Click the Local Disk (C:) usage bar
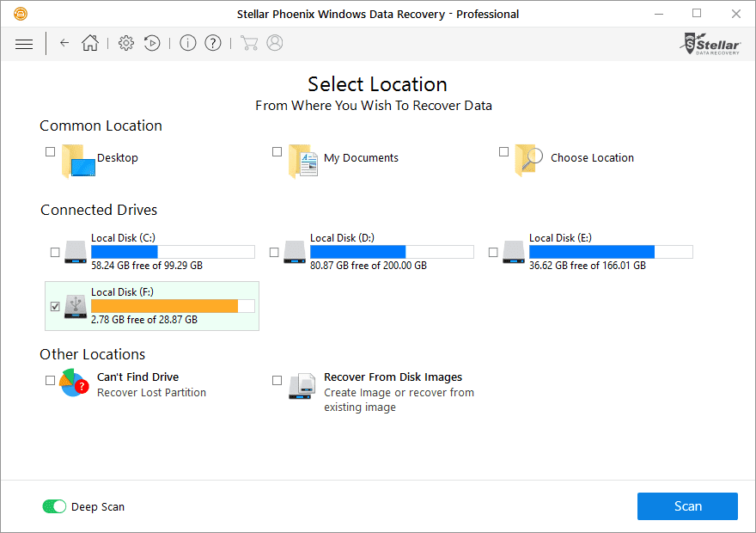The width and height of the screenshot is (756, 533). 173,252
